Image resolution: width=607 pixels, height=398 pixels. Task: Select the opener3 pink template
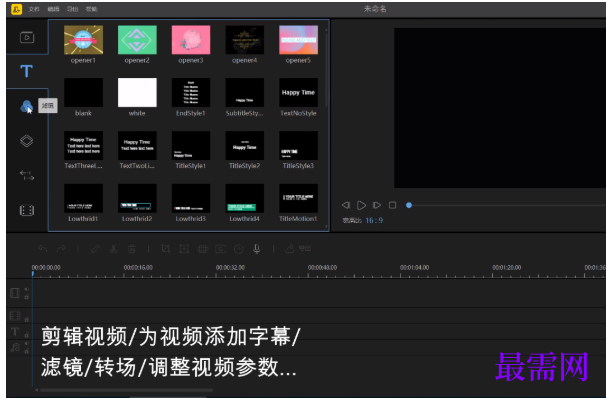tap(191, 40)
